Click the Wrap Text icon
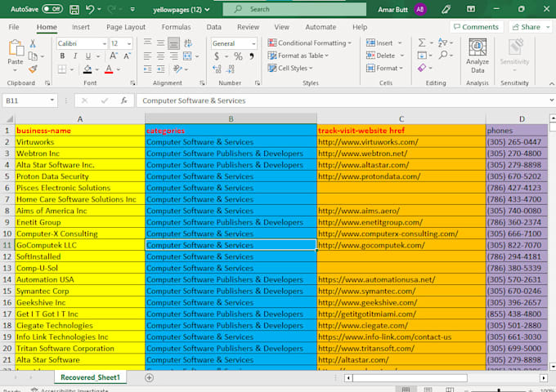Viewport: 556px width, 392px height. tap(188, 43)
